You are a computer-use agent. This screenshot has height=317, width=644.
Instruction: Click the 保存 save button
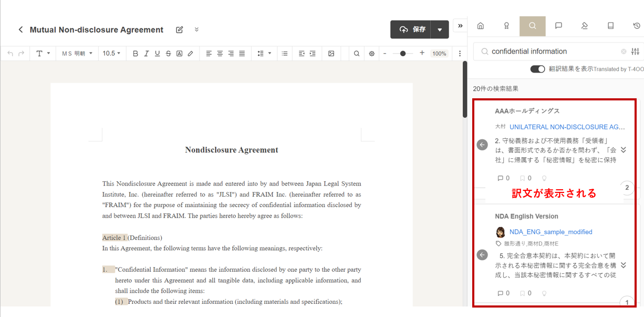pos(411,30)
